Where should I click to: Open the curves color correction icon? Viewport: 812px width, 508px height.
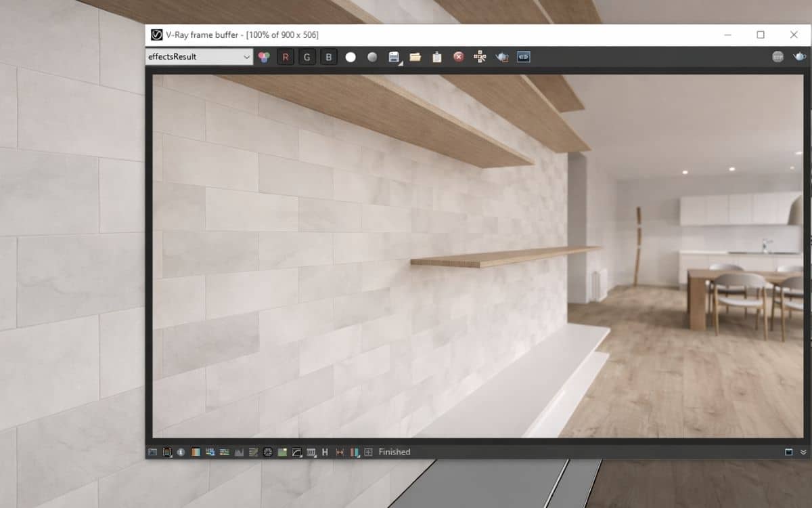(296, 452)
